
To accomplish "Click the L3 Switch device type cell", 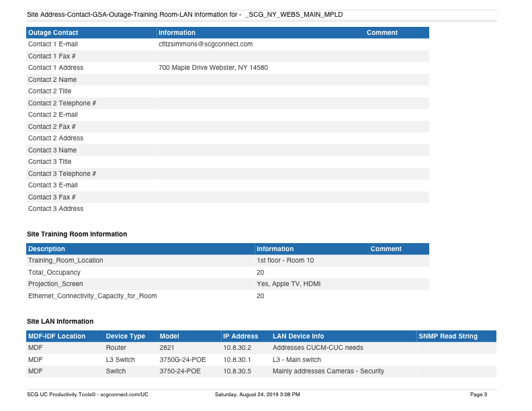I will coord(120,360).
